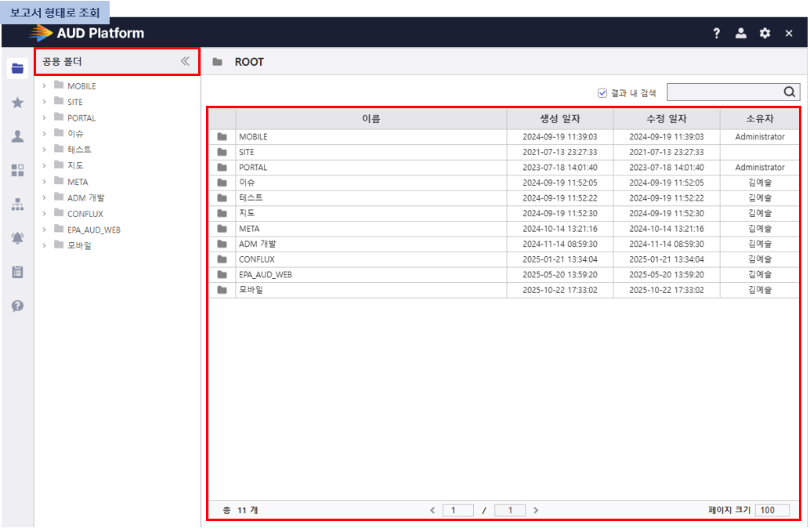This screenshot has height=532, width=810.
Task: Expand the META tree node
Action: tap(45, 182)
